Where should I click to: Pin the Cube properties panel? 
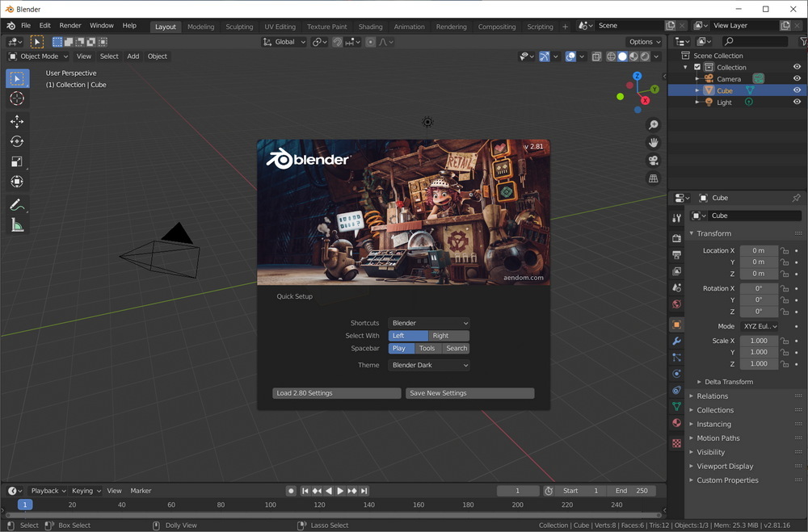click(x=796, y=198)
